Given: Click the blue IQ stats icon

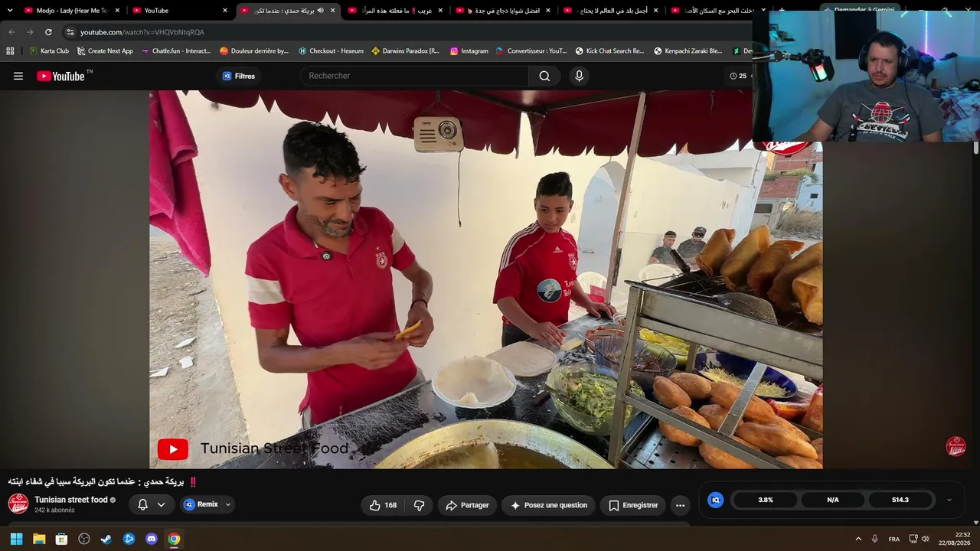Looking at the screenshot, I should (716, 500).
